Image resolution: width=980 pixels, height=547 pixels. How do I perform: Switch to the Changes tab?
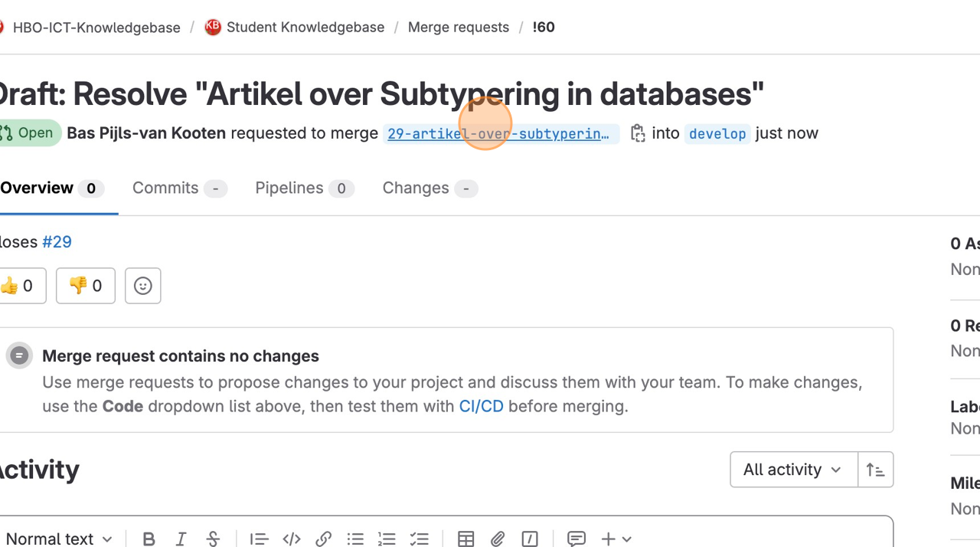(x=430, y=188)
